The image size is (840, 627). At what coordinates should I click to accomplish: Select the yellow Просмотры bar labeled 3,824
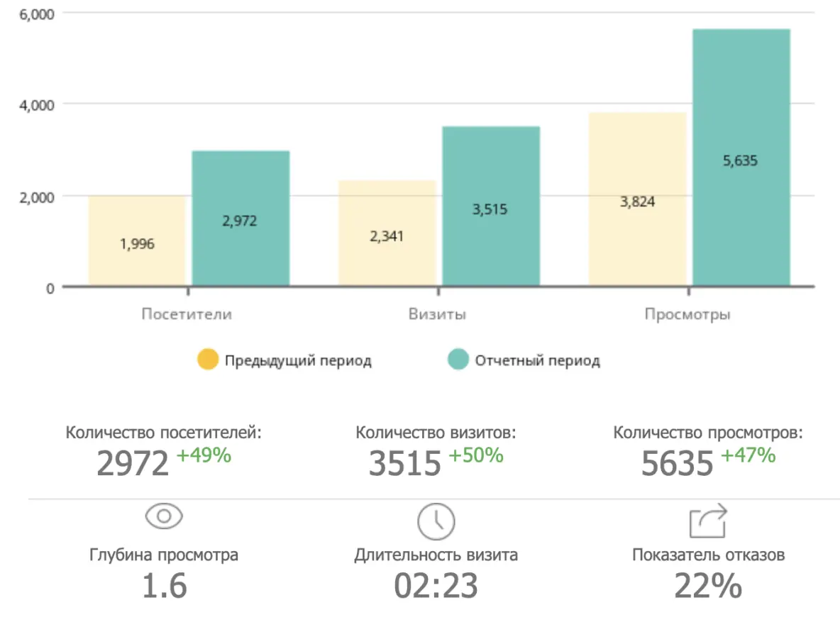coord(637,200)
